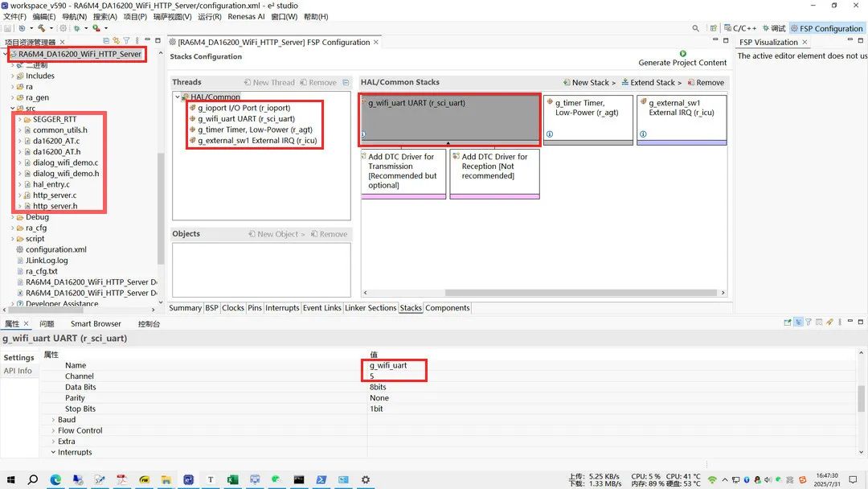
Task: Click the Parity value None
Action: [x=379, y=398]
